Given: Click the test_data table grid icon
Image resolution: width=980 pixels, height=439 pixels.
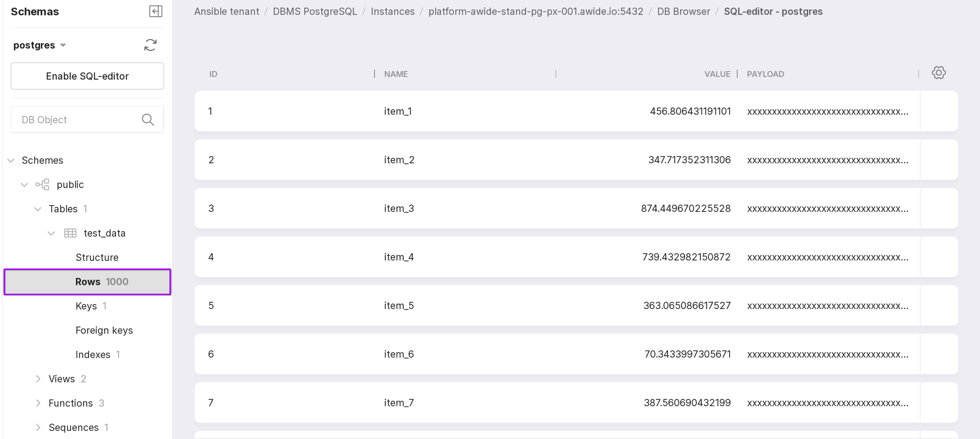Looking at the screenshot, I should [70, 233].
